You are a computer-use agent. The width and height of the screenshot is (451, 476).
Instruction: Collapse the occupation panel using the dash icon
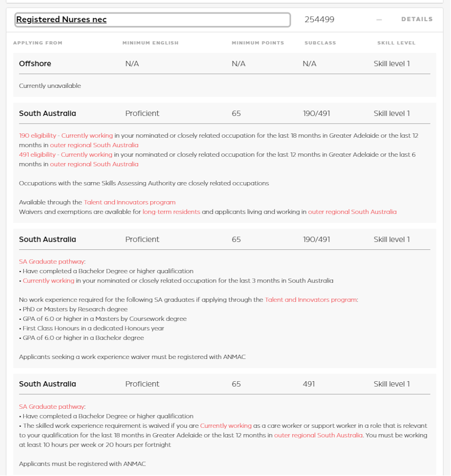(379, 20)
